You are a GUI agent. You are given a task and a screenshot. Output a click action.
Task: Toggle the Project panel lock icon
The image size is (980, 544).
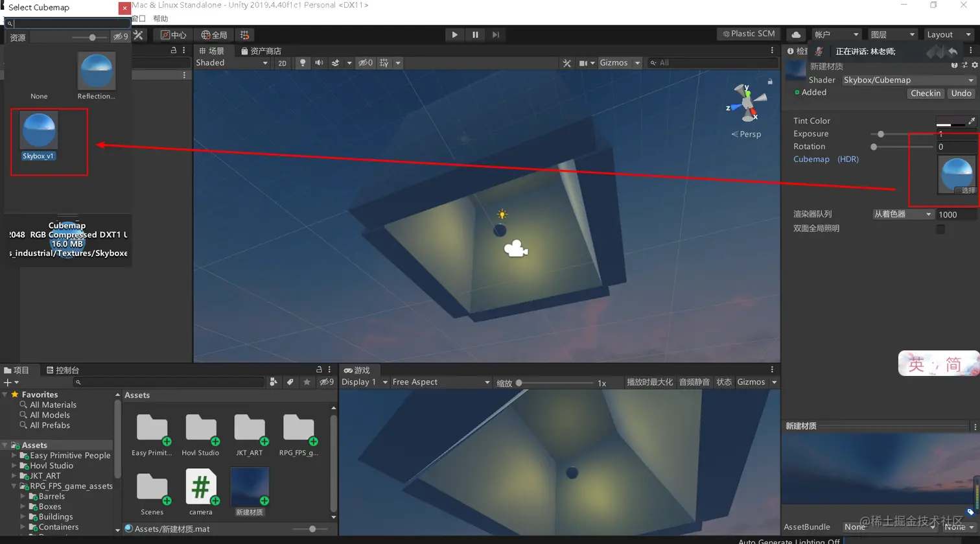click(319, 370)
